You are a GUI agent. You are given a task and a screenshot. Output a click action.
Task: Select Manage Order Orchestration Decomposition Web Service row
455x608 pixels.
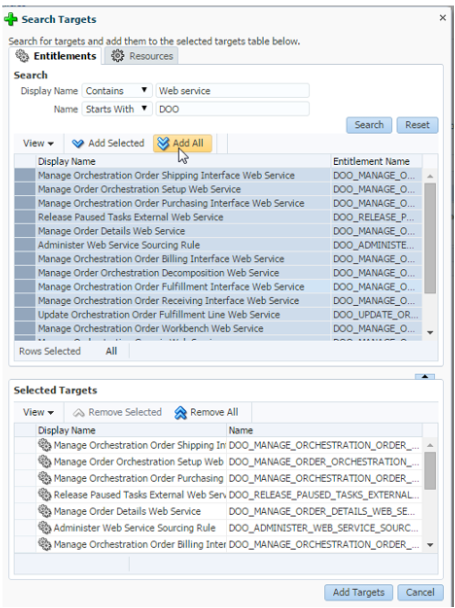coord(218,273)
